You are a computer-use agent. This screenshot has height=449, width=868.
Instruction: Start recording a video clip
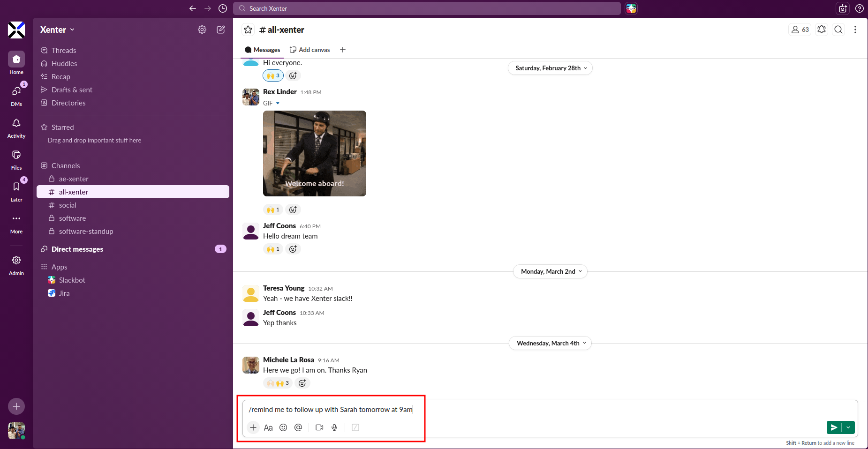point(319,427)
